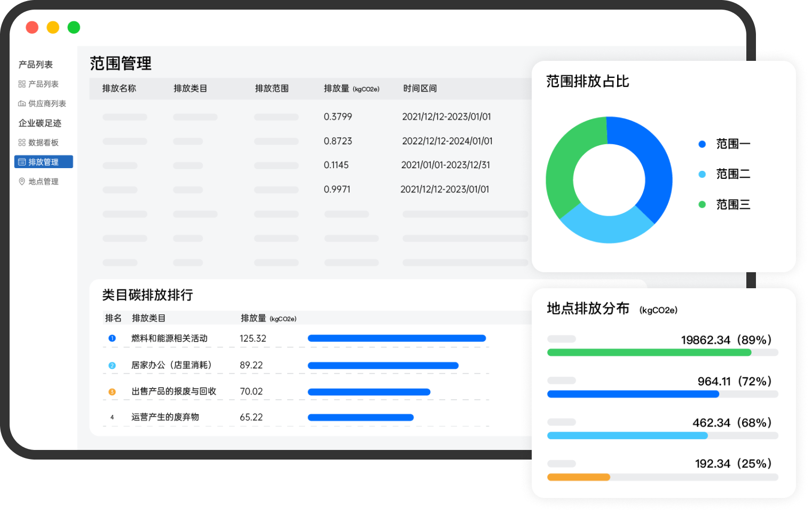
Task: Click the green location bar showing 89%
Action: coord(649,352)
